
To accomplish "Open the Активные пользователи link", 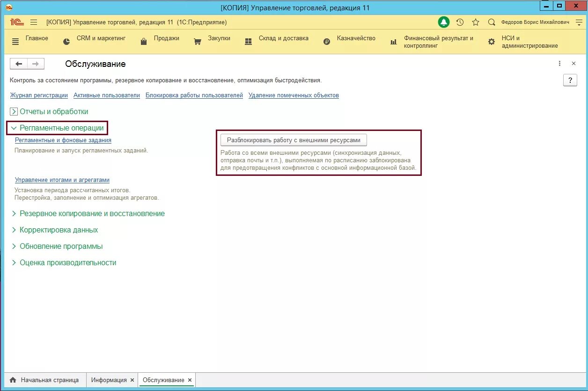I will tap(107, 95).
